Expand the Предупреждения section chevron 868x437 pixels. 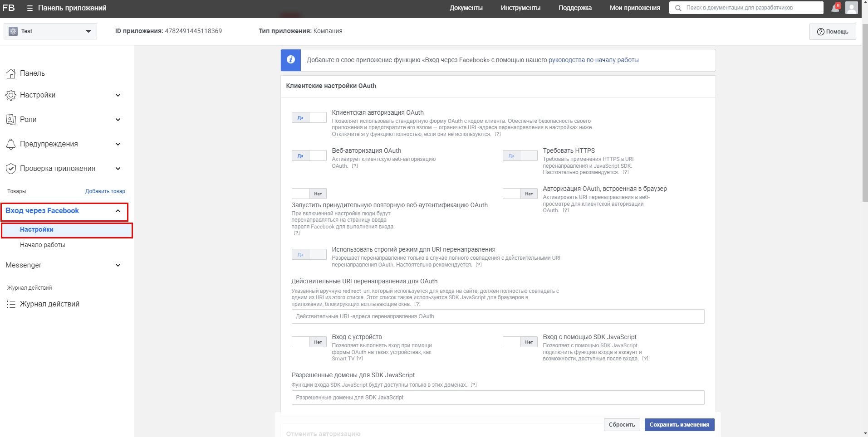click(x=118, y=144)
